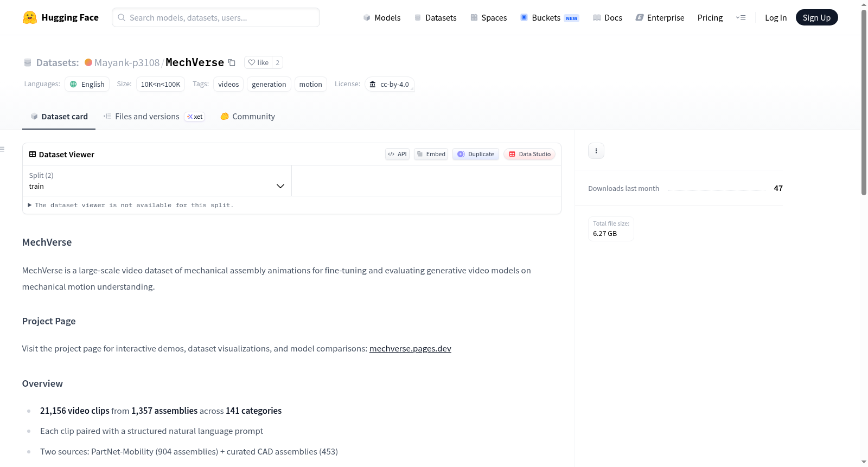Expand the dataset viewer not available message
Screen dimensions: 868x467
(x=131, y=205)
